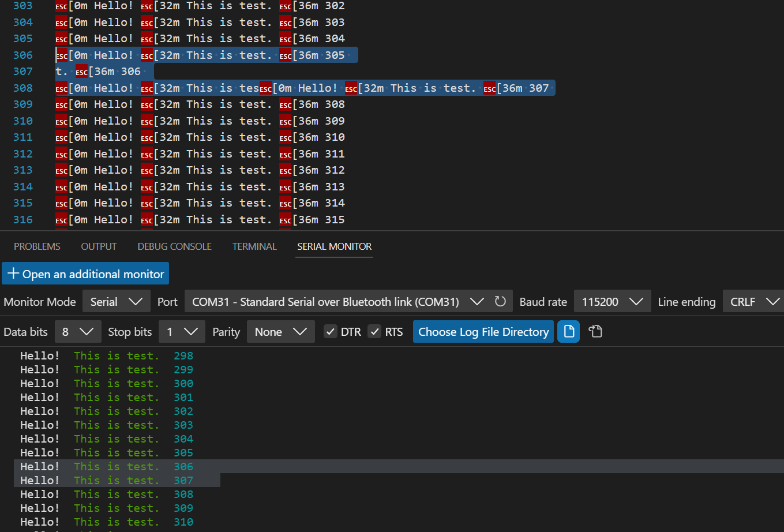The image size is (784, 532).
Task: Change the 115200 Baud rate dropdown
Action: coord(612,301)
